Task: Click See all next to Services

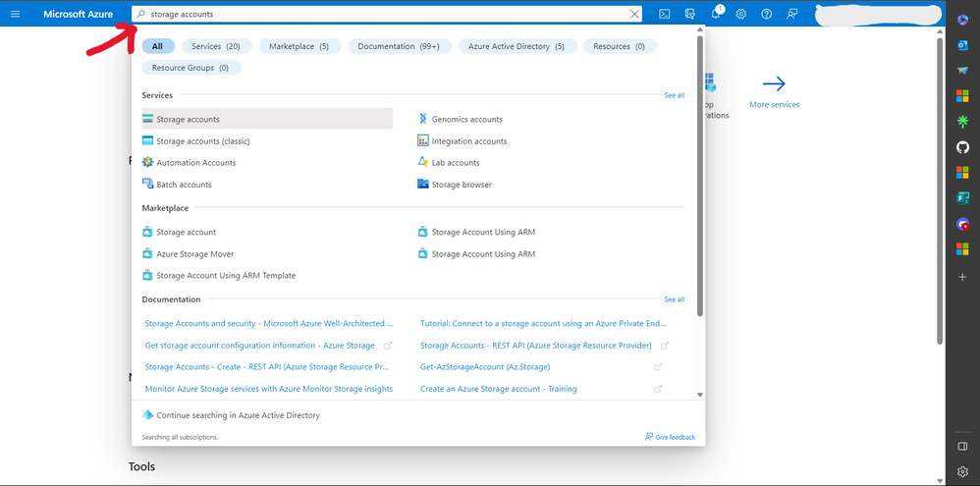Action: pos(674,95)
